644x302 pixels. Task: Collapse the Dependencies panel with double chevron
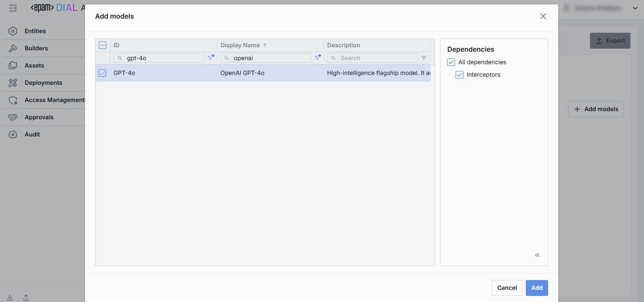pyautogui.click(x=537, y=255)
